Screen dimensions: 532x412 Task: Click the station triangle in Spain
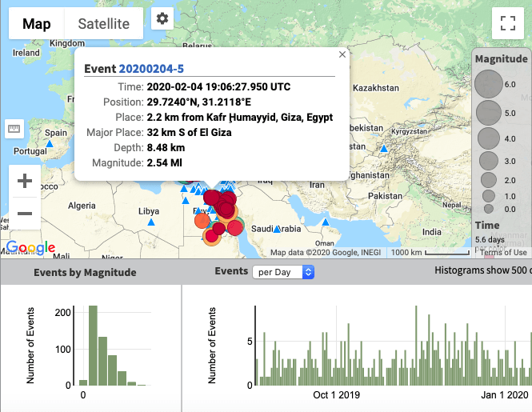(50, 144)
